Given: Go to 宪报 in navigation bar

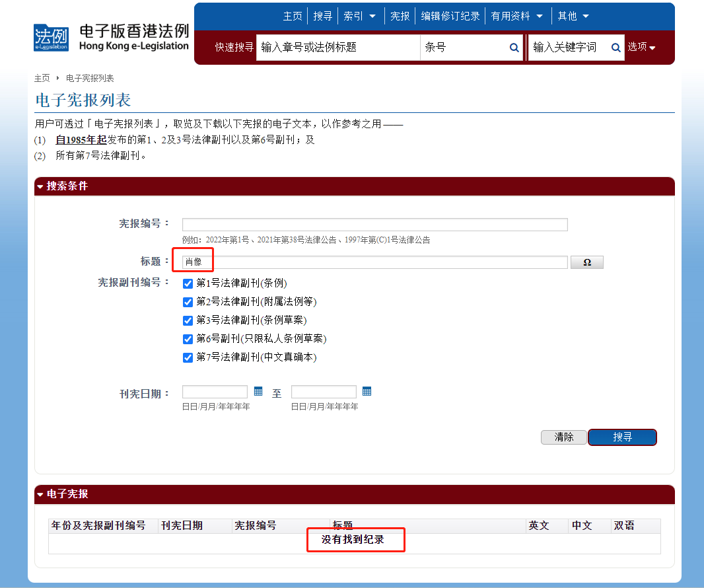Looking at the screenshot, I should (400, 16).
